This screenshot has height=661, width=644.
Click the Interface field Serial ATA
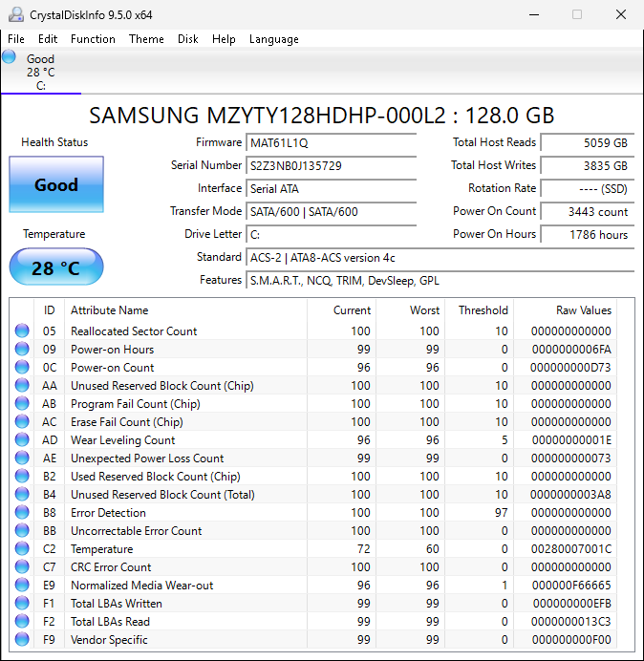coord(331,188)
